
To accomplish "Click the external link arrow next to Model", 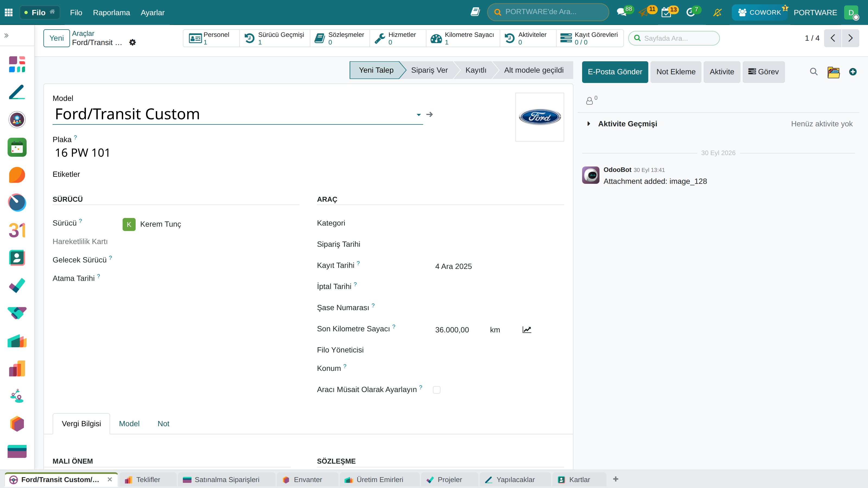I will coord(429,114).
